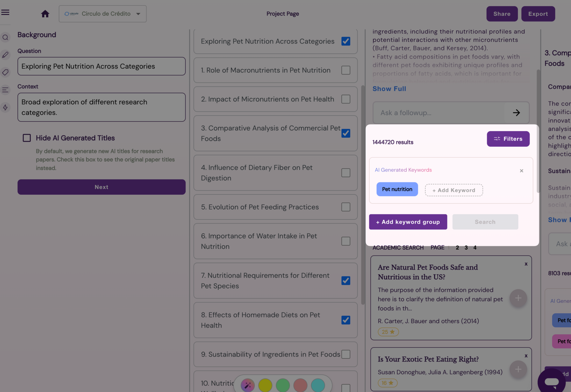Click the Add keyword group button
Screen dimensions: 571x392
[408, 222]
